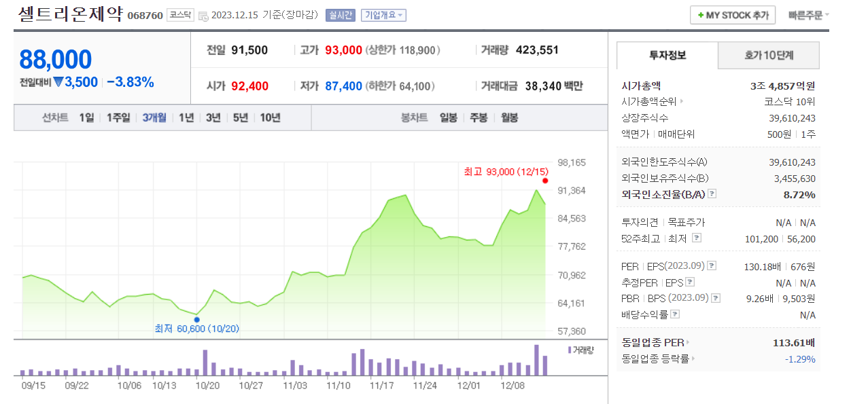The height and width of the screenshot is (404, 868).
Task: Click the 상한가 118,900 text
Action: pos(403,50)
